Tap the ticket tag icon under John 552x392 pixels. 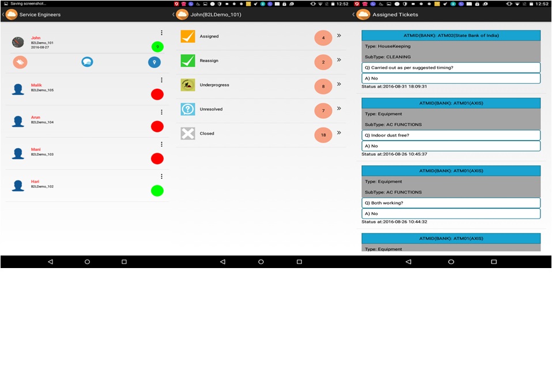tap(20, 62)
